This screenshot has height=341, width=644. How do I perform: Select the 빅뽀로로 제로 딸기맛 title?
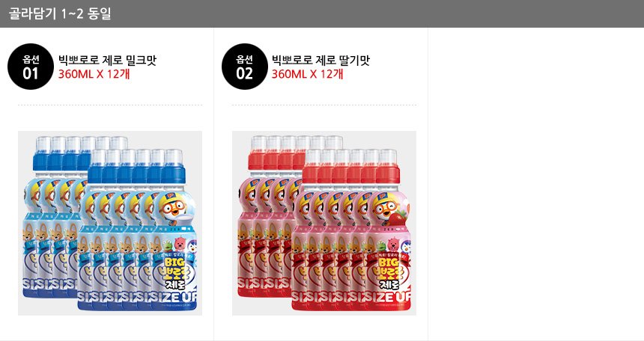(x=321, y=61)
